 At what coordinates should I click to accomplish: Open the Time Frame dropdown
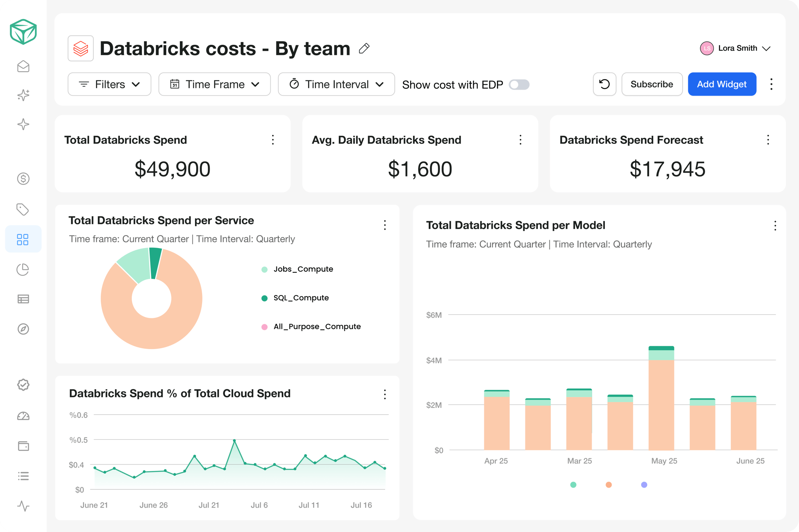point(215,84)
